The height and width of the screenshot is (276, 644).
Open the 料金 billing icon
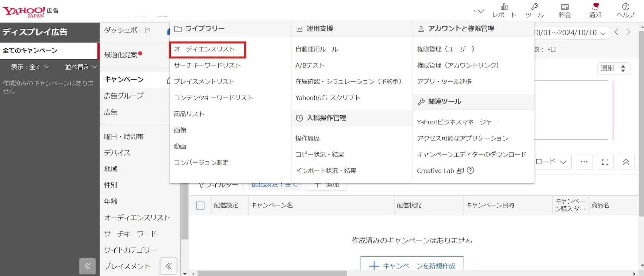pyautogui.click(x=565, y=10)
